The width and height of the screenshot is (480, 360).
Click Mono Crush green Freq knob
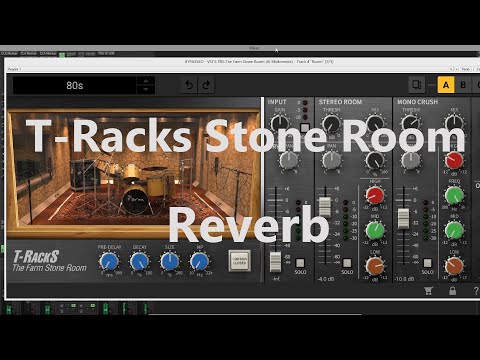pos(454,195)
